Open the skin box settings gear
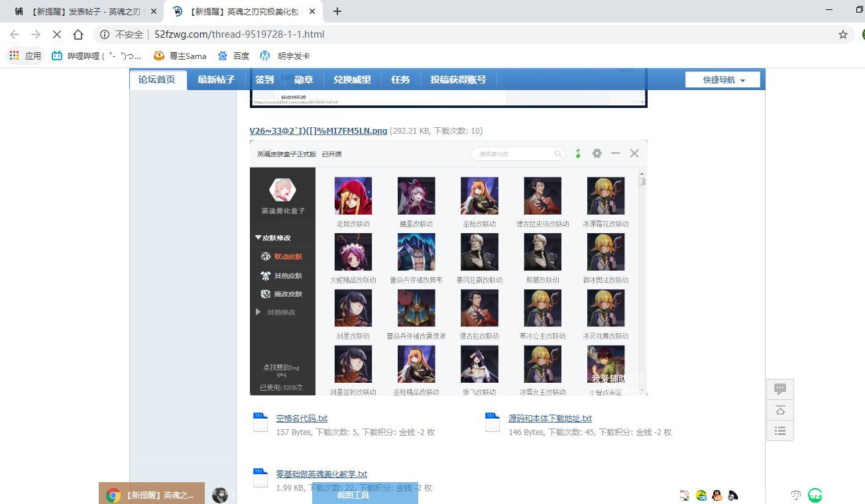 [597, 153]
